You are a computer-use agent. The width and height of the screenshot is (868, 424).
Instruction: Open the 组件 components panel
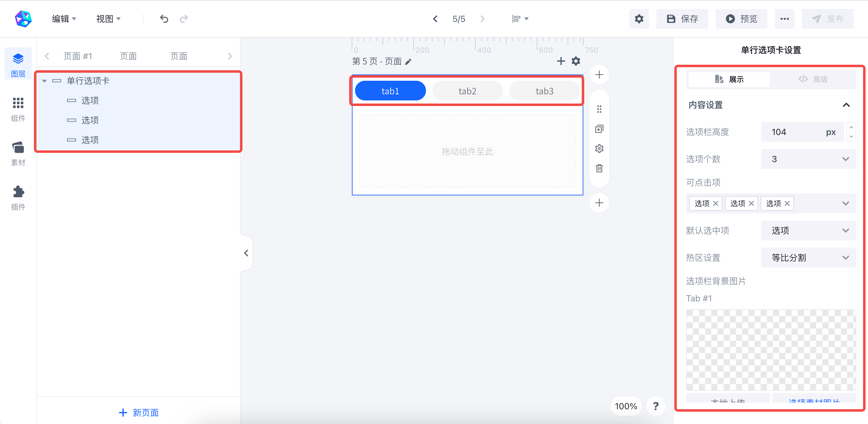(18, 109)
